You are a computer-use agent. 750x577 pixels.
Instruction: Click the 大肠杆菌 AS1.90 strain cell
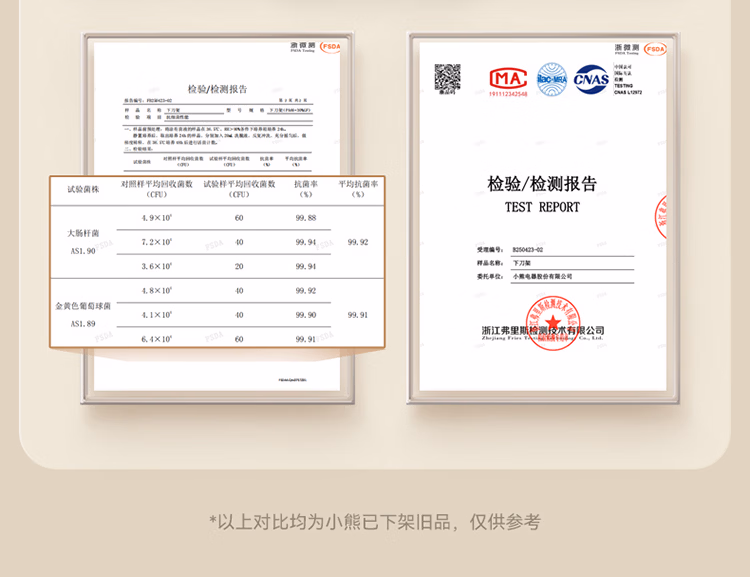[x=83, y=242]
